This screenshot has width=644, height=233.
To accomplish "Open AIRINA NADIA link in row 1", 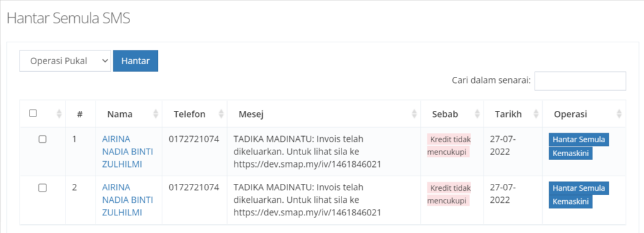I will click(x=127, y=152).
